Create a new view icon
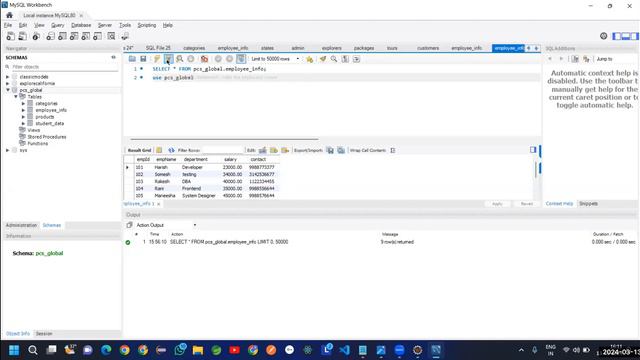This screenshot has width=640, height=360. point(74,36)
